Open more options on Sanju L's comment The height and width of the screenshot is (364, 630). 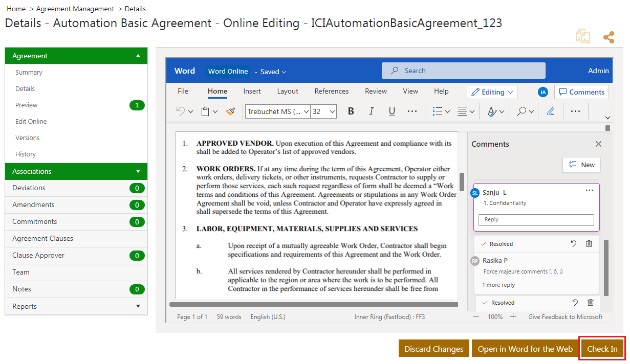tap(589, 191)
